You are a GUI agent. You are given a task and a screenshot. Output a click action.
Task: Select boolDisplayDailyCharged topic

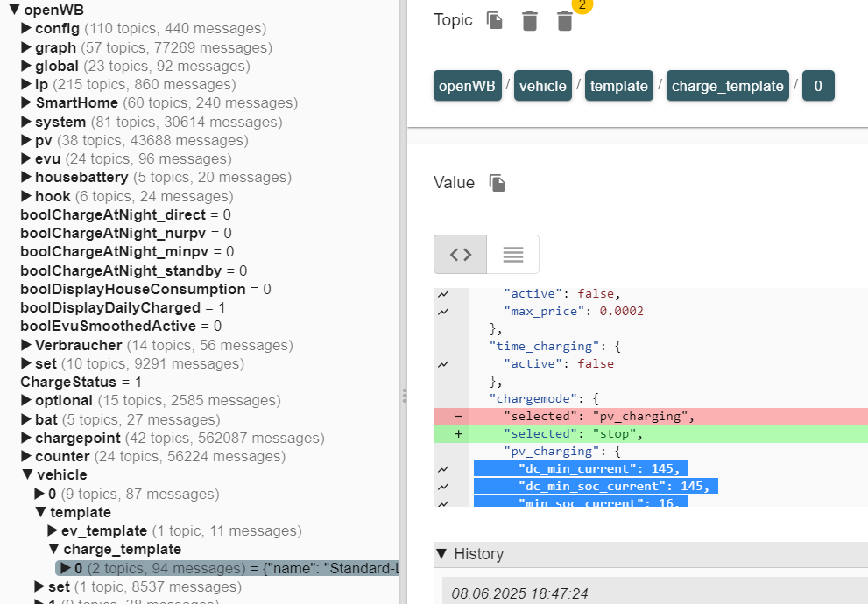pyautogui.click(x=123, y=307)
